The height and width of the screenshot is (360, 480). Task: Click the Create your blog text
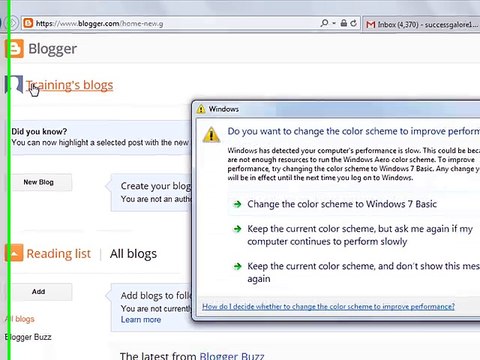pos(156,186)
